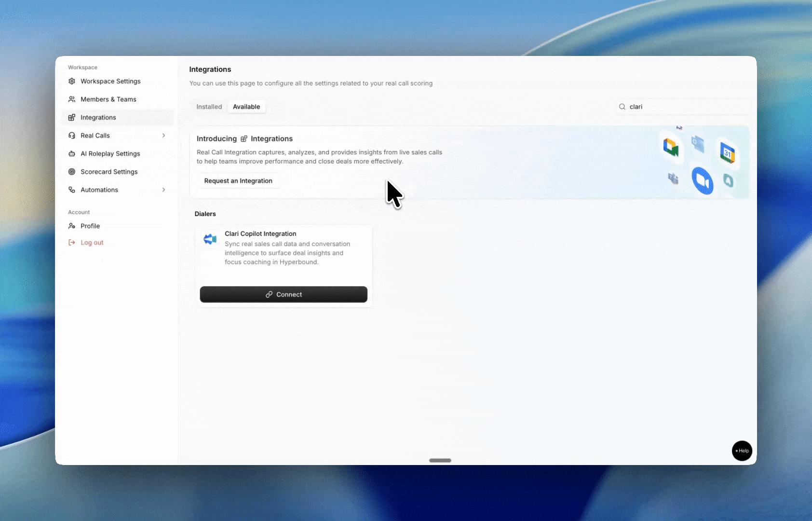Click Request an Integration button
The image size is (812, 521).
238,181
